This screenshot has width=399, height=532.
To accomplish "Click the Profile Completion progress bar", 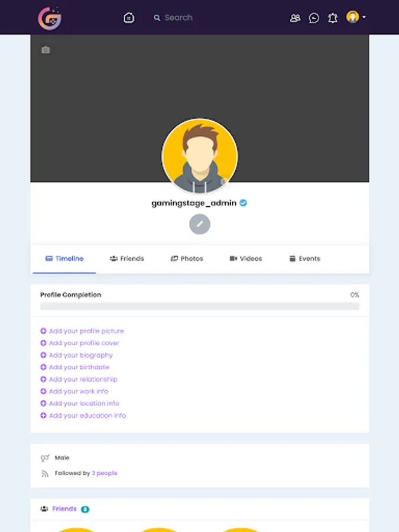I will coord(200,306).
